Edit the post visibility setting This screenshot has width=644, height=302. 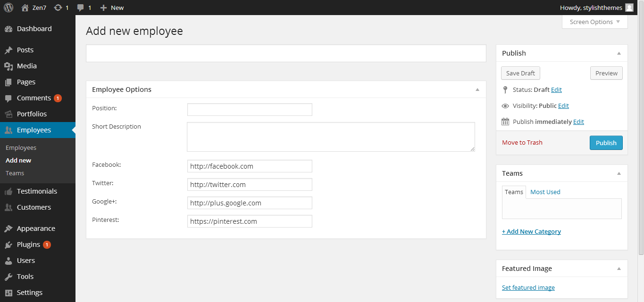[x=563, y=106]
